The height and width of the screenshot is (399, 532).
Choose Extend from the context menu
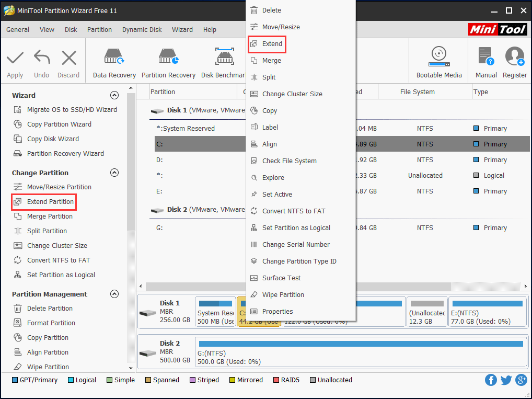tap(272, 44)
